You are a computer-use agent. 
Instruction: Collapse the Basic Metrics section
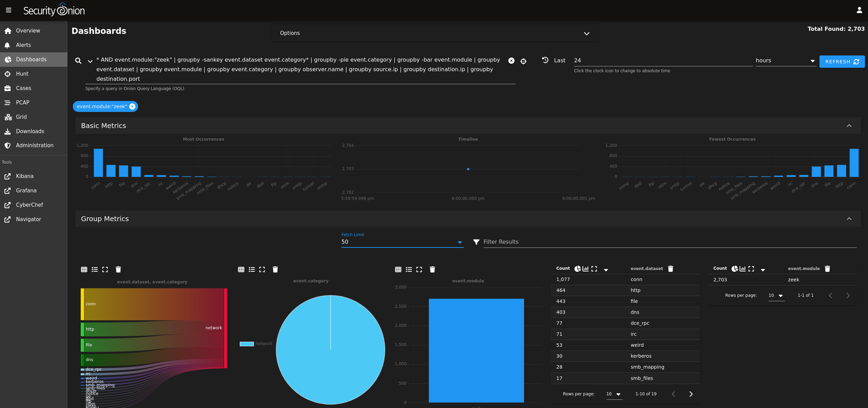coord(849,126)
